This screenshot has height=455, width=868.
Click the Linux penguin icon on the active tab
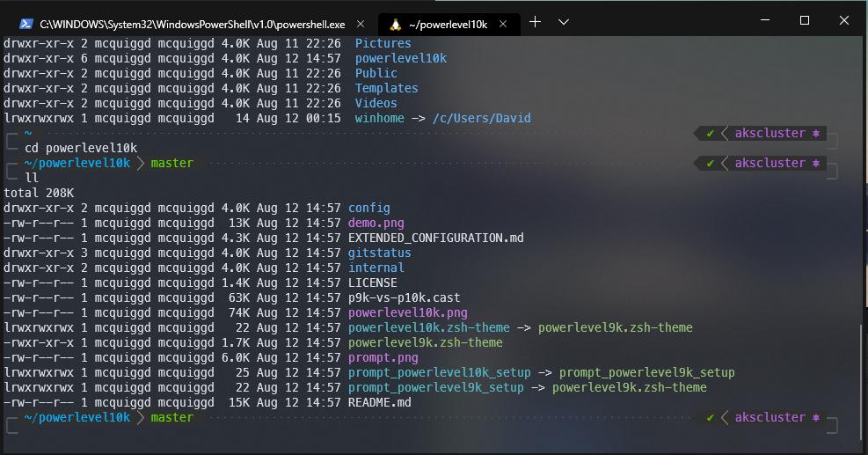[x=395, y=24]
